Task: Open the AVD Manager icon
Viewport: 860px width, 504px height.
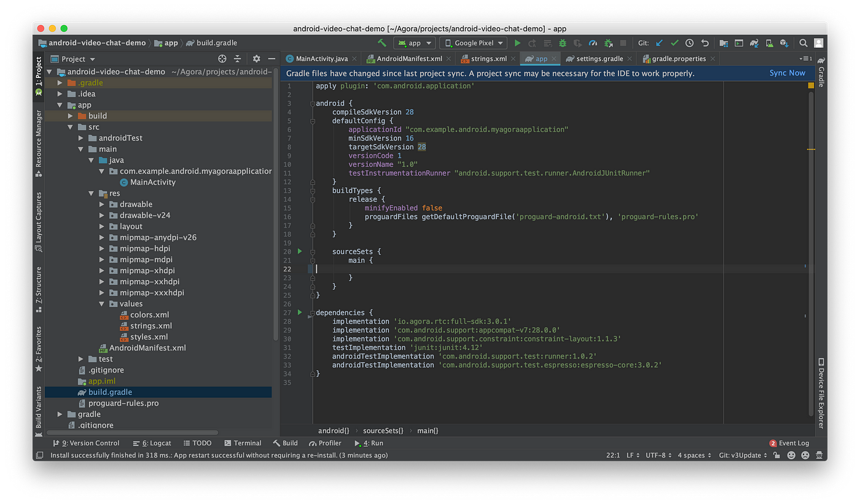Action: (x=769, y=43)
